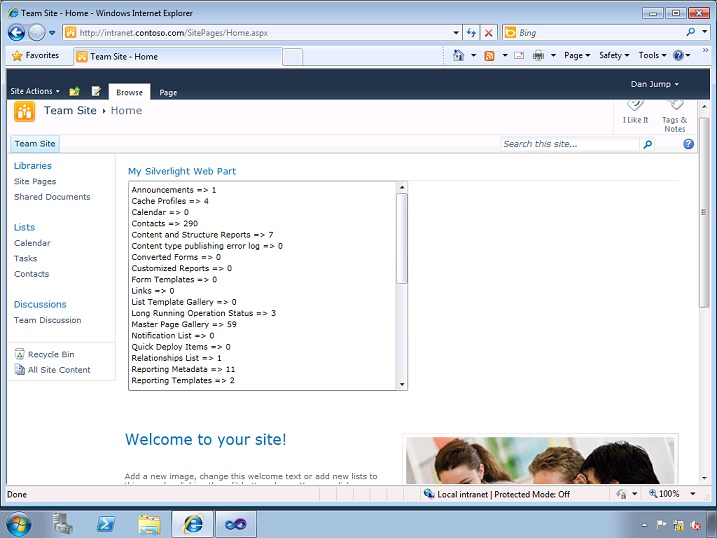The height and width of the screenshot is (538, 717).
Task: Open the Discussions heading link
Action: click(x=40, y=304)
